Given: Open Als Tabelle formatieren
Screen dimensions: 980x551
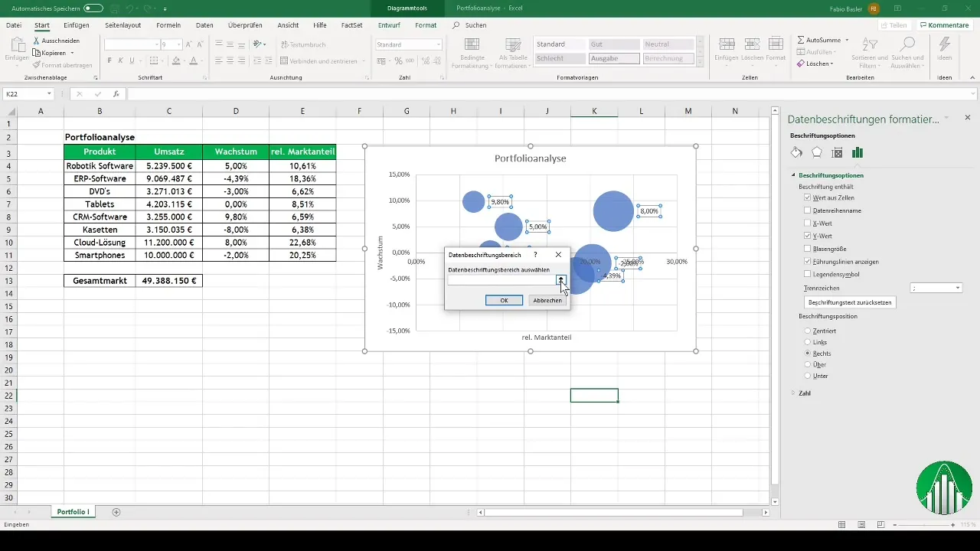Looking at the screenshot, I should tap(514, 53).
